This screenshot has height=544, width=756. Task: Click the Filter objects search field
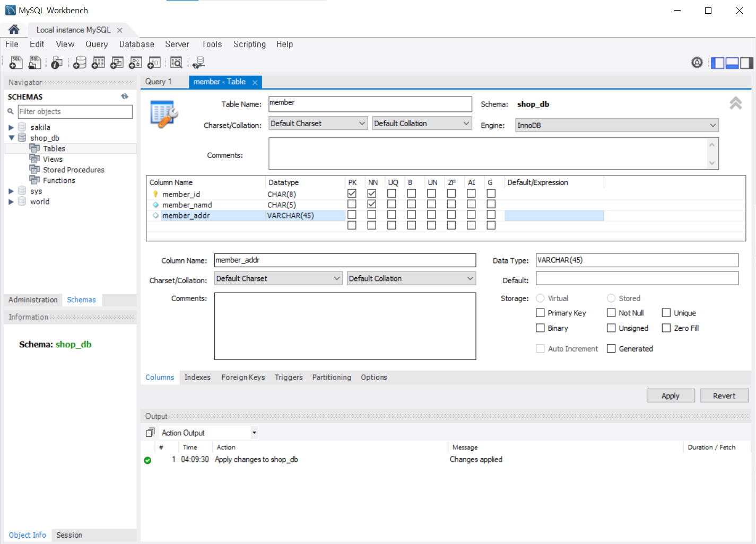pyautogui.click(x=75, y=111)
